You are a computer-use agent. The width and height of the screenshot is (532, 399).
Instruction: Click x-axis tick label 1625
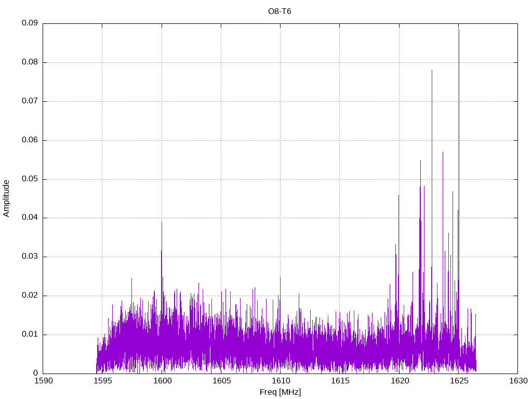pyautogui.click(x=458, y=381)
